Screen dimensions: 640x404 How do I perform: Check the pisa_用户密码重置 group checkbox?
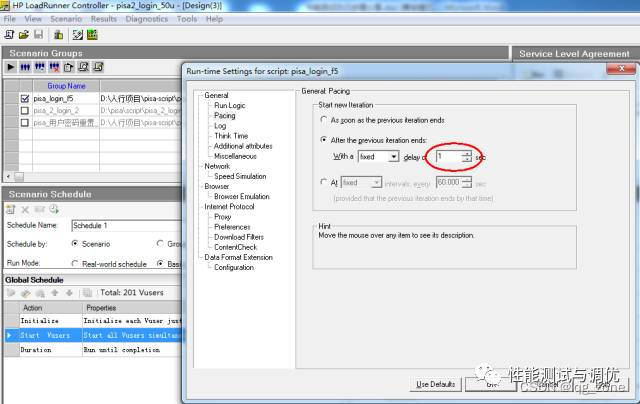25,122
